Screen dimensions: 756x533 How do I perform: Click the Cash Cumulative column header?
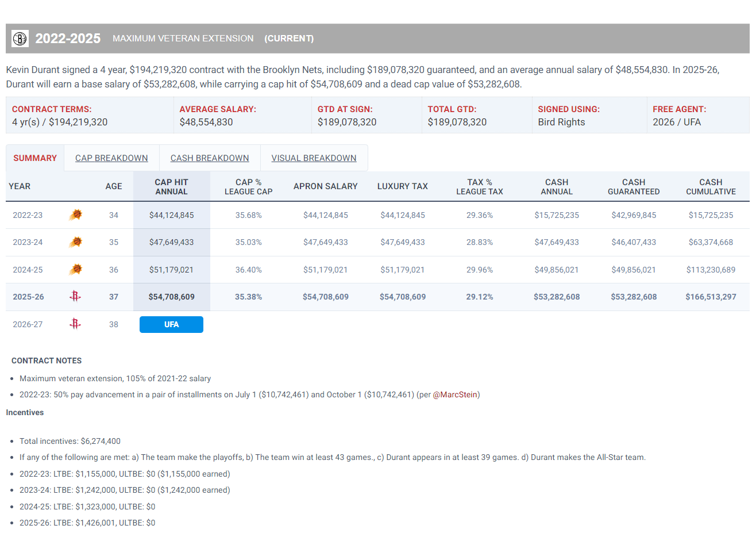(x=711, y=187)
